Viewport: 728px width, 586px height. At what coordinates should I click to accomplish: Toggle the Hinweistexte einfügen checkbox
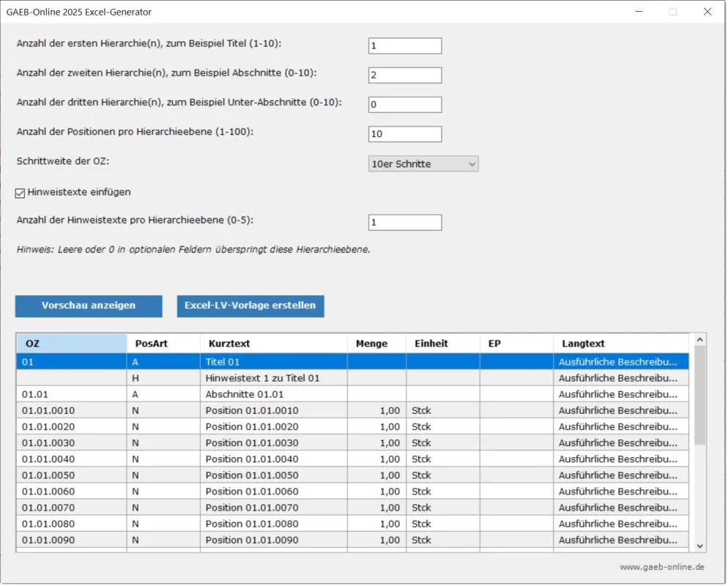coord(20,193)
